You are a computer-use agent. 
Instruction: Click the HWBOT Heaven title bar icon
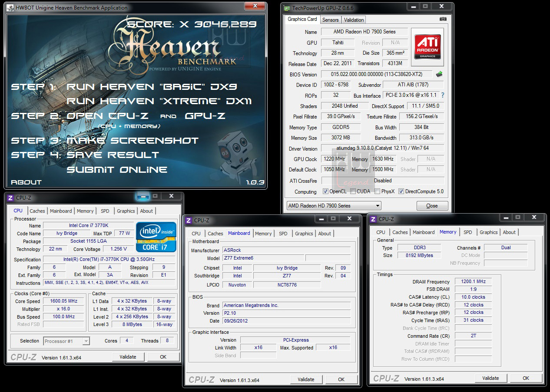point(10,7)
